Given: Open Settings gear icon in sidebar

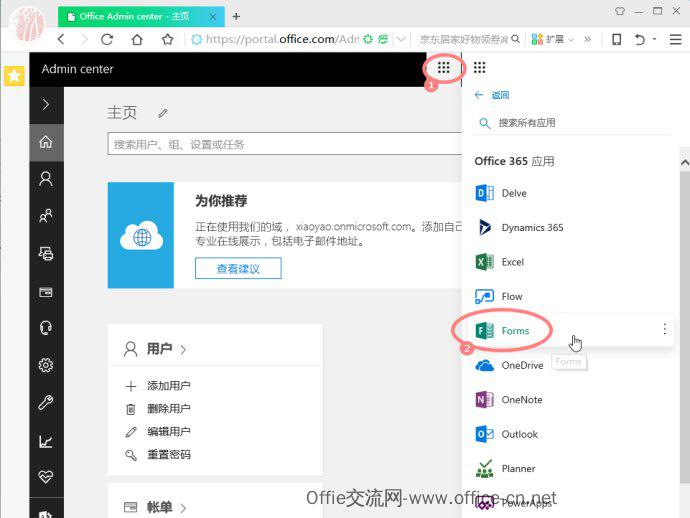Looking at the screenshot, I should pos(46,365).
